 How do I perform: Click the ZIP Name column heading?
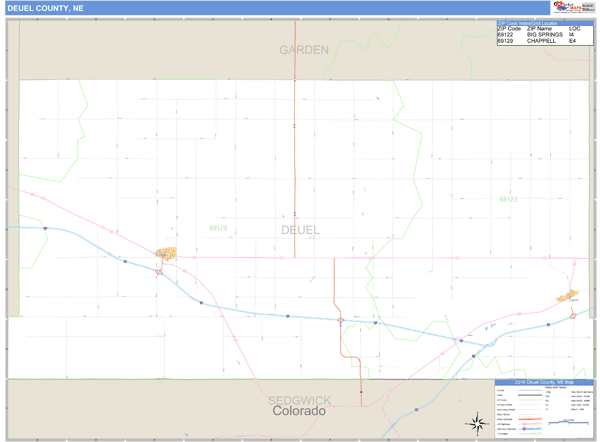click(538, 28)
